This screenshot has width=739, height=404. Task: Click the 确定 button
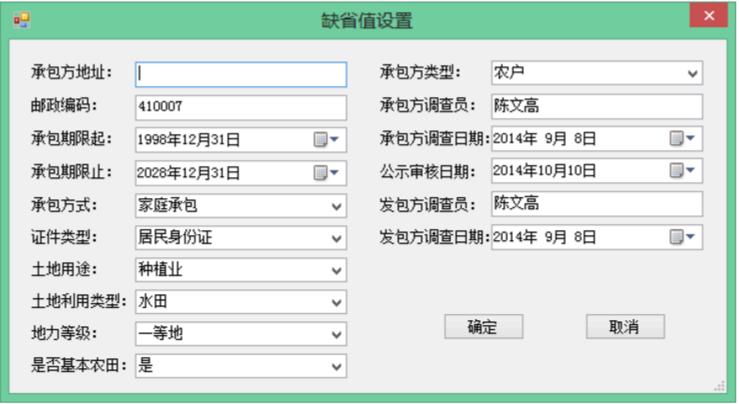click(482, 327)
